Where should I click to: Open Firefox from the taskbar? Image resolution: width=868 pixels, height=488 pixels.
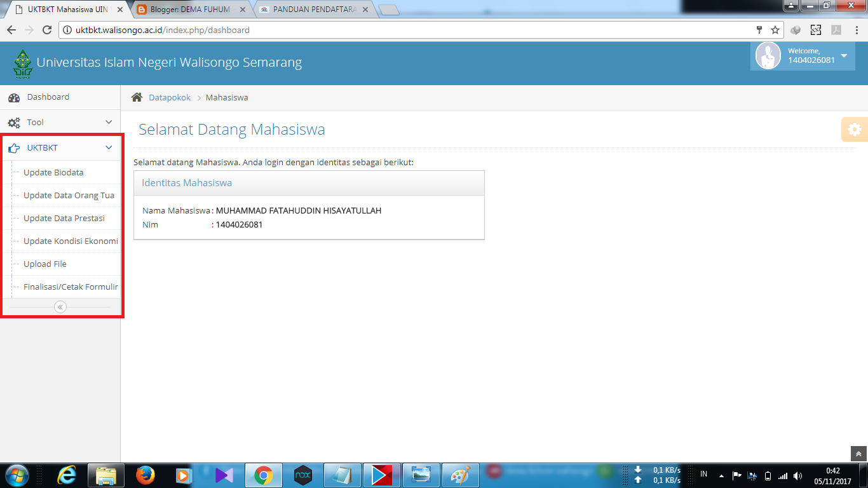pyautogui.click(x=146, y=475)
